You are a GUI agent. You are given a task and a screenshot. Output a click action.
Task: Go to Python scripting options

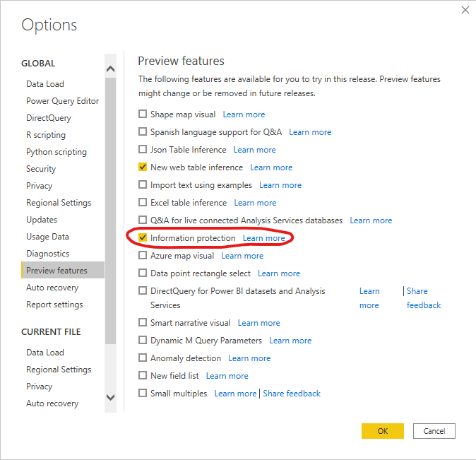click(x=56, y=152)
